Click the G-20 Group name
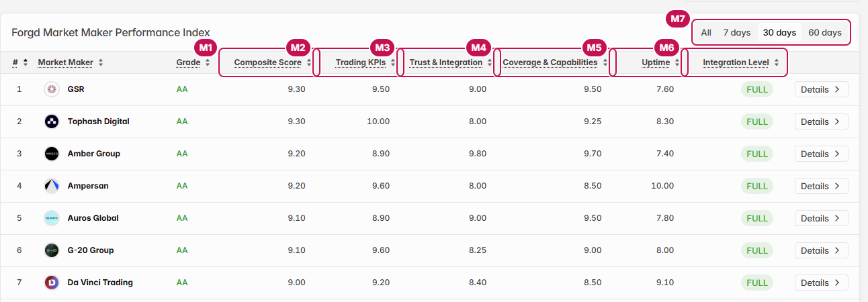 [91, 250]
